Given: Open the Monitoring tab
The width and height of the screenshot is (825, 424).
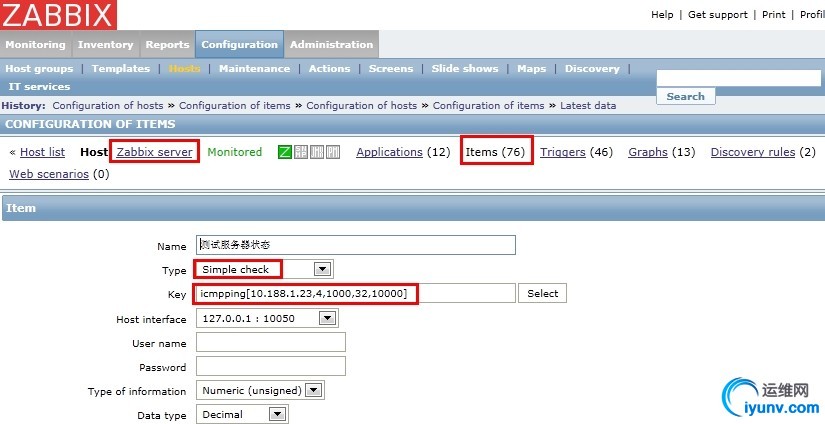Looking at the screenshot, I should [x=36, y=45].
